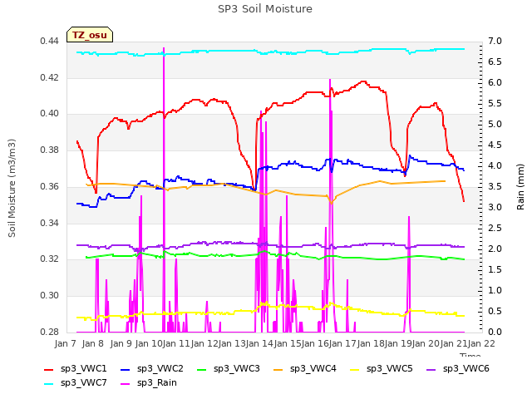Viewport: 532px width, 399px height.
Task: Click the TZ_osu annotation label
Action: click(x=90, y=35)
